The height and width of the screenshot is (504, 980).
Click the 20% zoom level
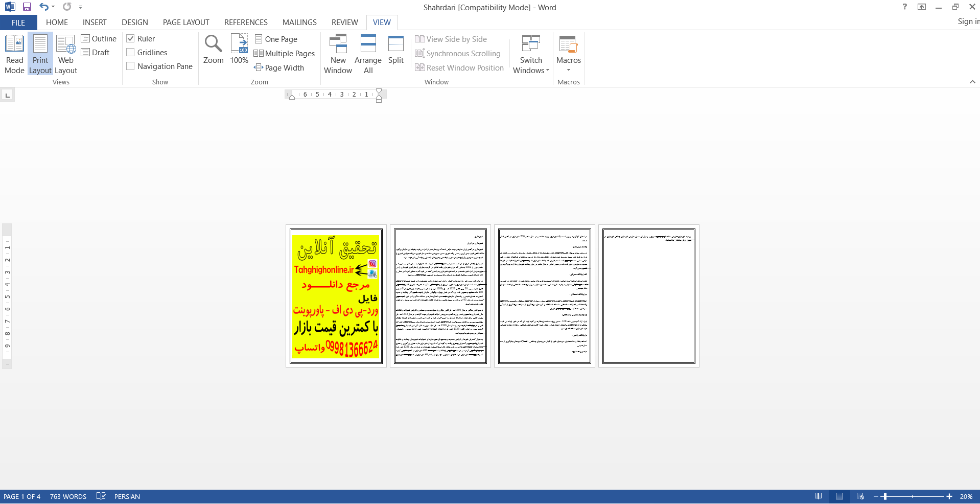[x=966, y=496]
